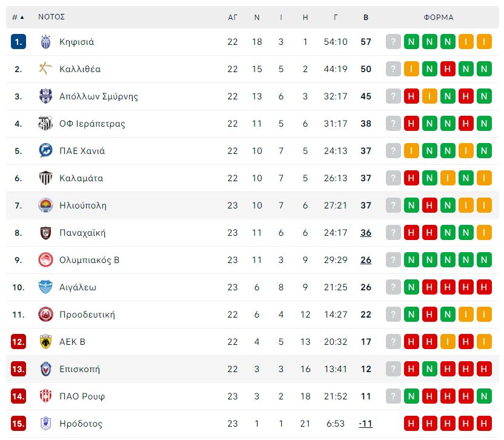Open the Απόλλων Σμύρνης club badge

[45, 96]
